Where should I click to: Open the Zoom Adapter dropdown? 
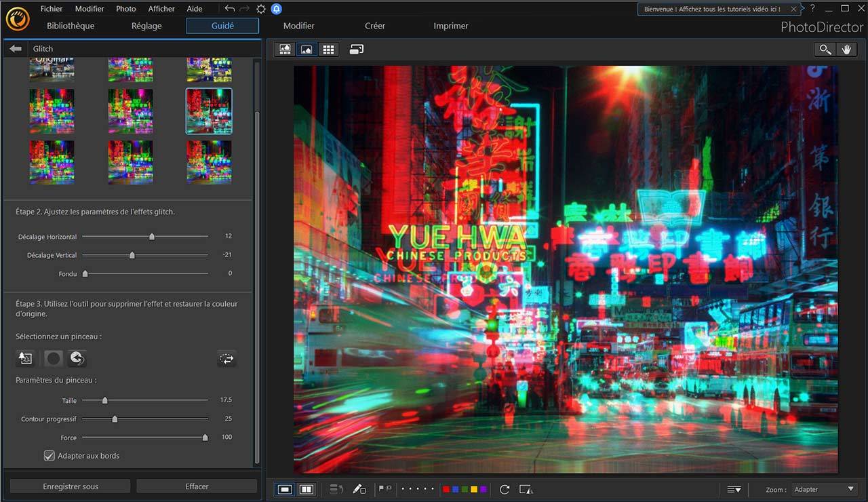pyautogui.click(x=824, y=489)
